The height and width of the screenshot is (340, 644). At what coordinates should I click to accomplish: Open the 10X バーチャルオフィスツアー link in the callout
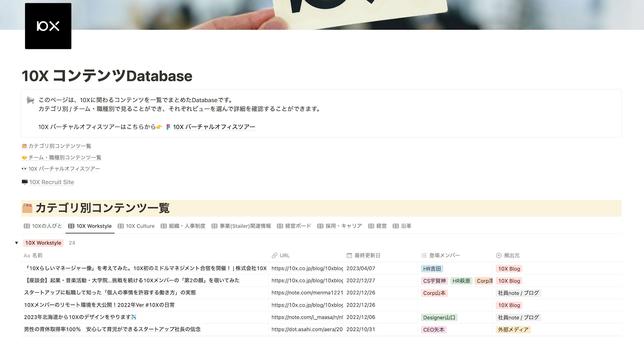click(214, 127)
